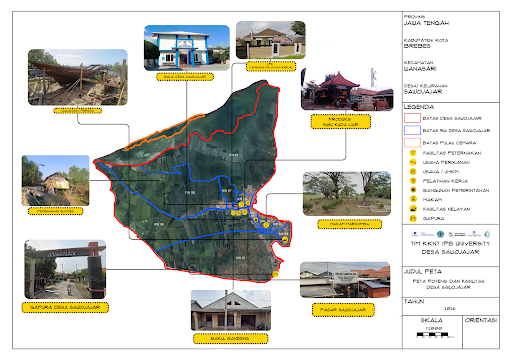Click the BREBES kabupaten text
The width and height of the screenshot is (512, 360).
(417, 46)
